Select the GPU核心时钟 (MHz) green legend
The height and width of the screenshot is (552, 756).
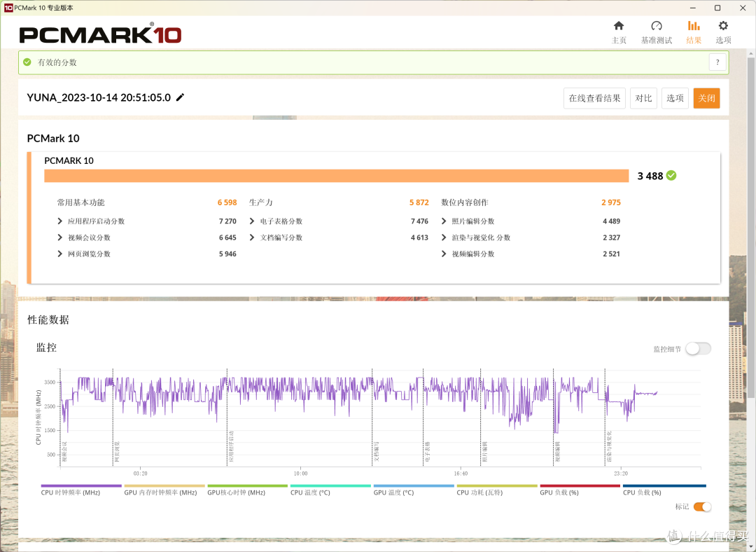point(247,490)
